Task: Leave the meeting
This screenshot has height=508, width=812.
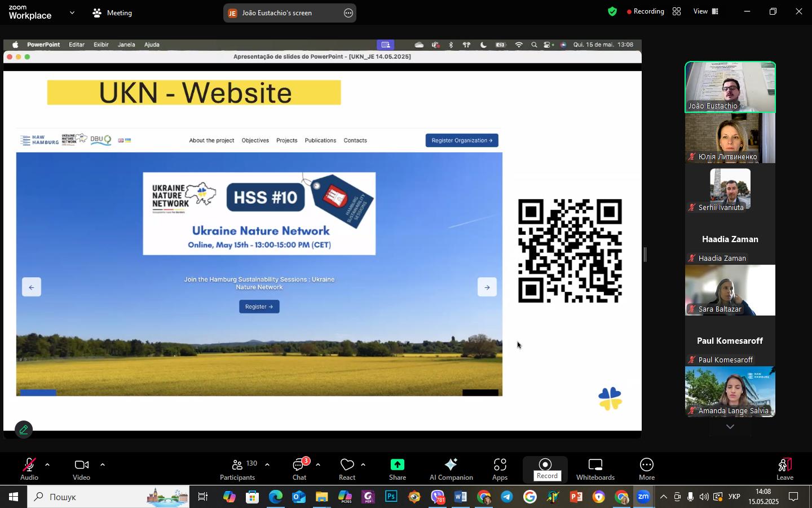Action: 785,469
